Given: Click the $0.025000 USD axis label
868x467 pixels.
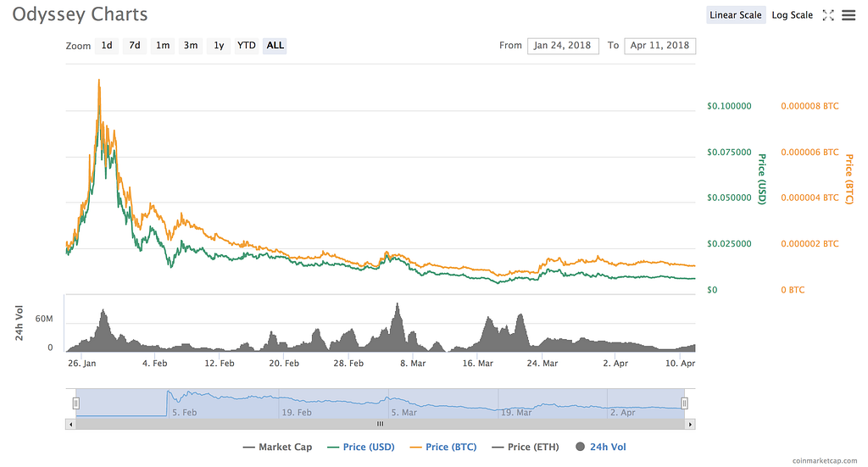Looking at the screenshot, I should click(x=729, y=243).
